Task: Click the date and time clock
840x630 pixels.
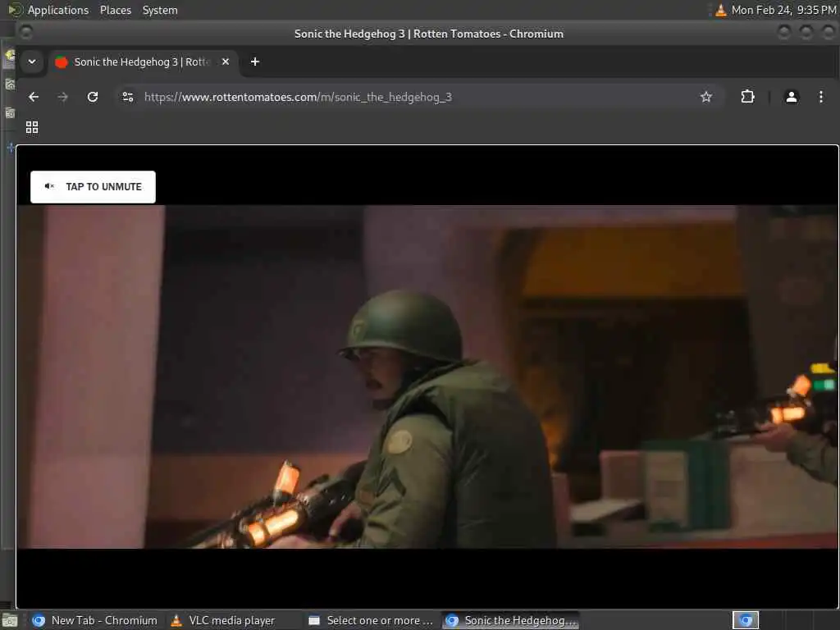Action: tap(783, 10)
